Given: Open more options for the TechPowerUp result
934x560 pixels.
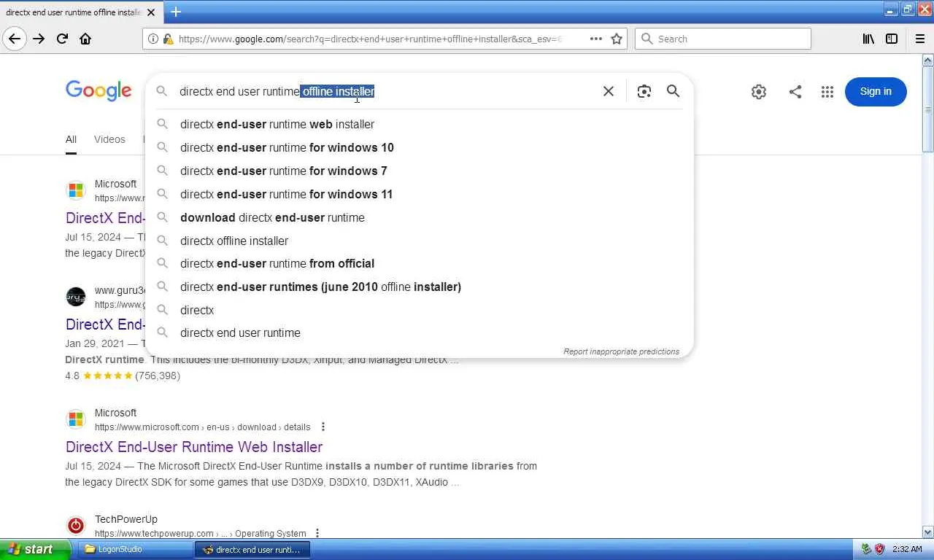Looking at the screenshot, I should point(317,533).
